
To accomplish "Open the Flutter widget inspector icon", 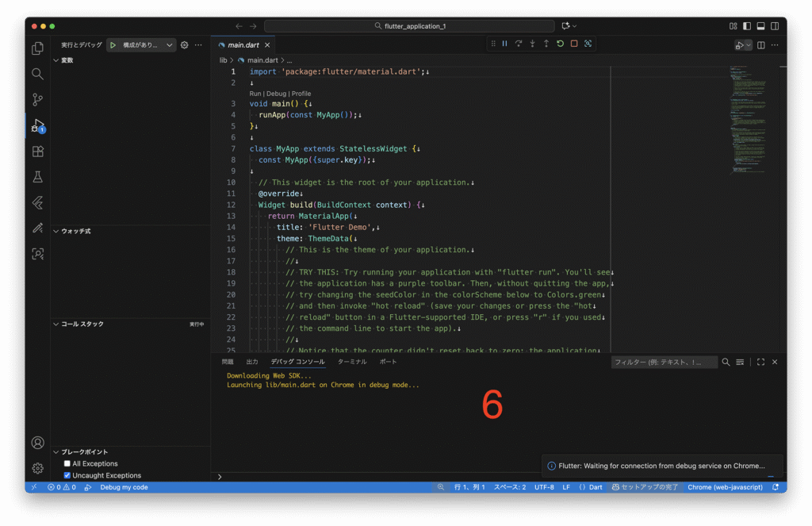I will click(588, 44).
